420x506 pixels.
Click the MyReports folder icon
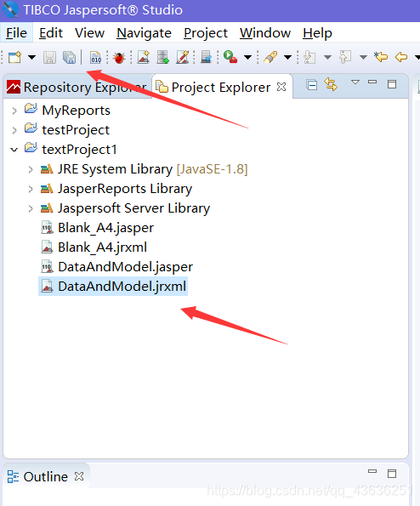click(x=31, y=109)
